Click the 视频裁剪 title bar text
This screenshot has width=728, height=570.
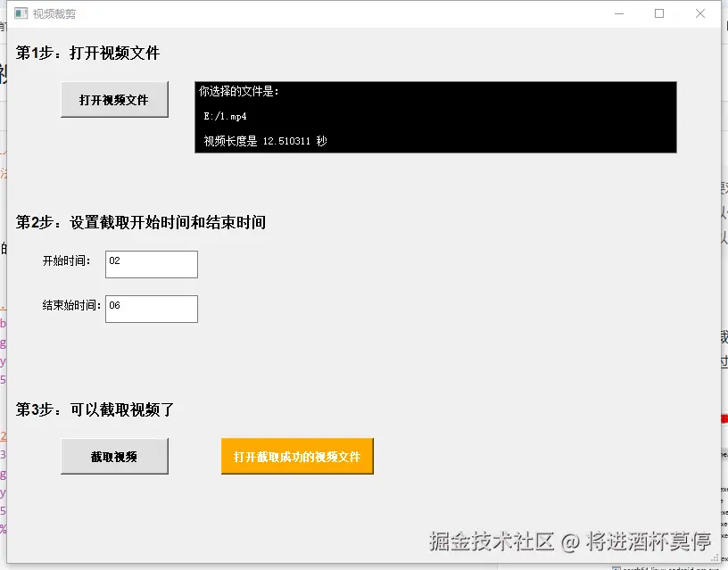(53, 13)
